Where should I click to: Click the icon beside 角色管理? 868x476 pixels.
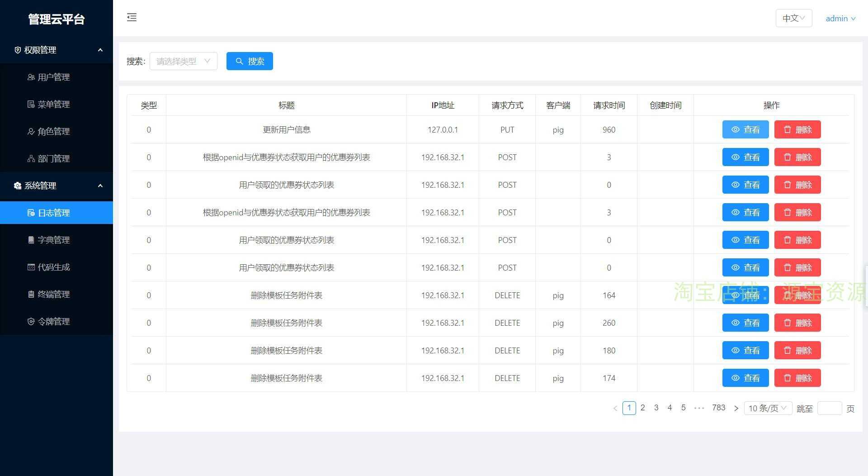31,131
